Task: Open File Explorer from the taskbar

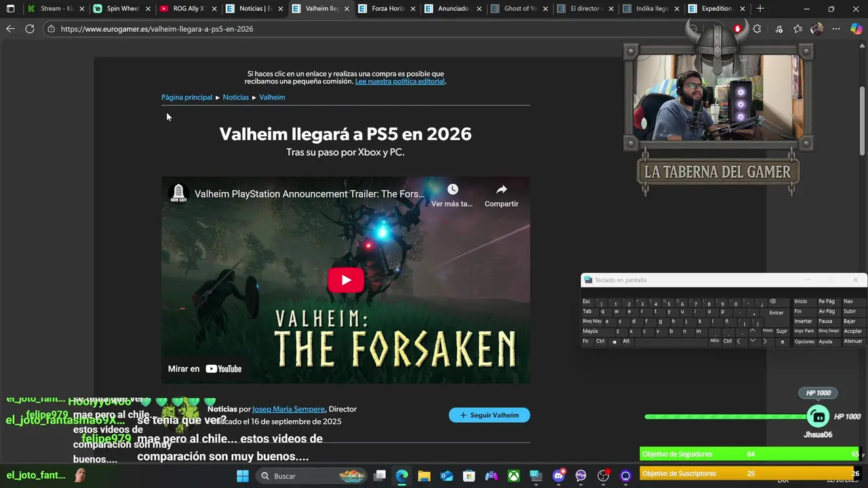Action: (424, 476)
